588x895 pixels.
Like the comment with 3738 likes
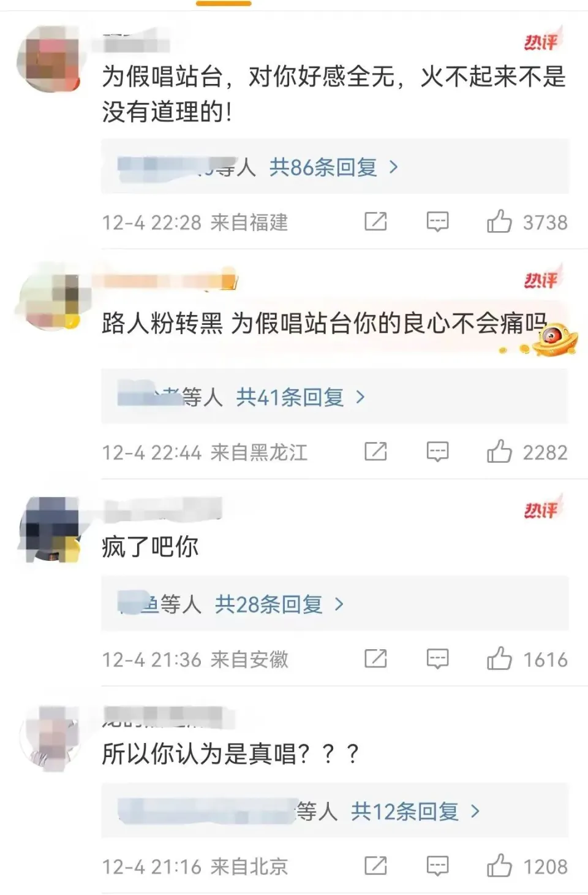tap(499, 221)
